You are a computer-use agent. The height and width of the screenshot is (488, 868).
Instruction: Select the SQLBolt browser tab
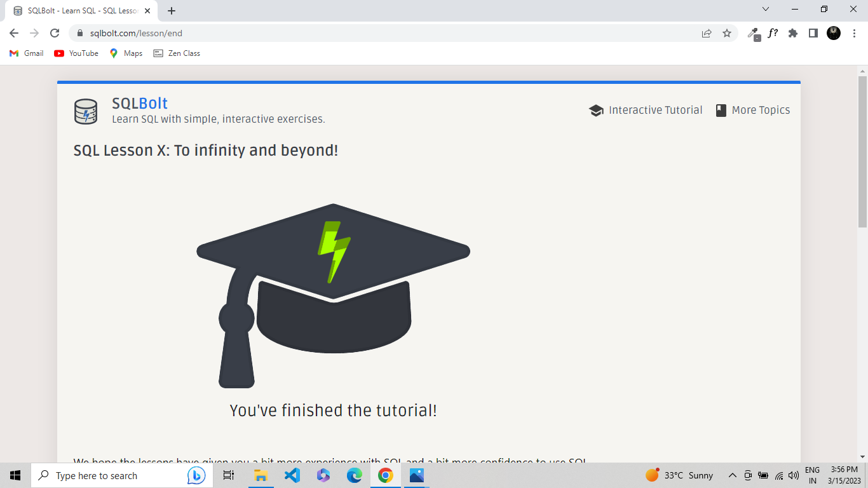(x=81, y=11)
